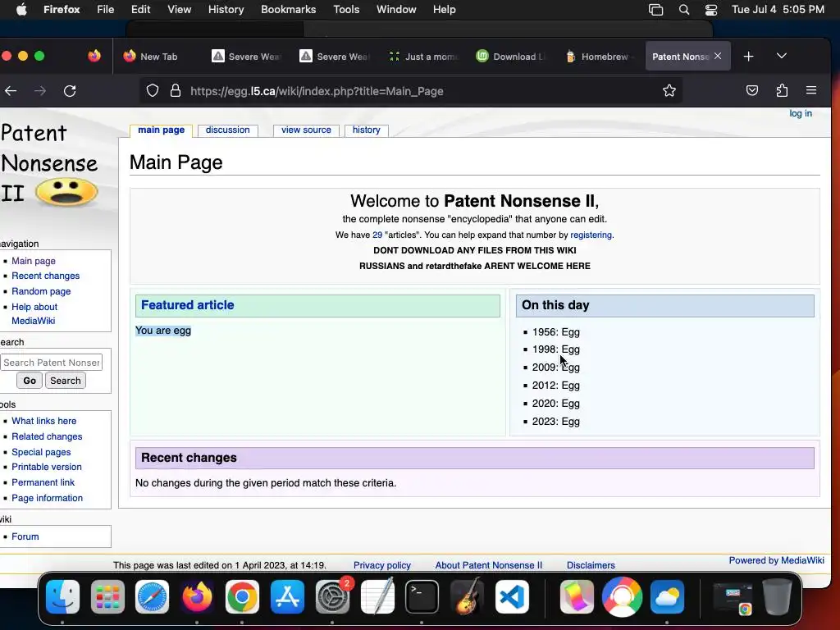Open the Trash in the dock
Screen dimensions: 840x630
[777, 596]
